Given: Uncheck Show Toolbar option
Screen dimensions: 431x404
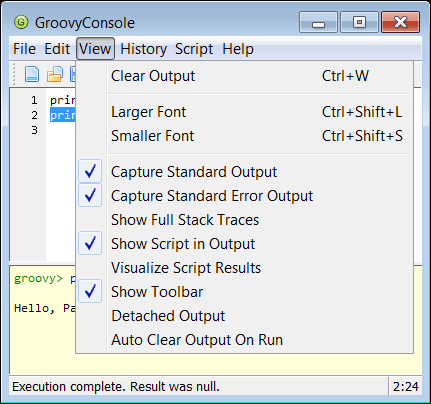Looking at the screenshot, I should (244, 292).
